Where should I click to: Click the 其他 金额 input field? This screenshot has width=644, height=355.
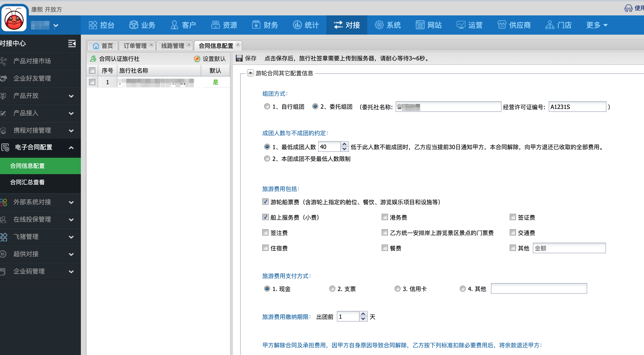(x=569, y=248)
